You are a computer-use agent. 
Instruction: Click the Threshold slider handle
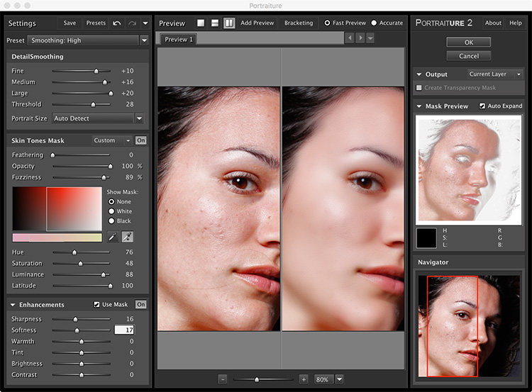tap(94, 104)
